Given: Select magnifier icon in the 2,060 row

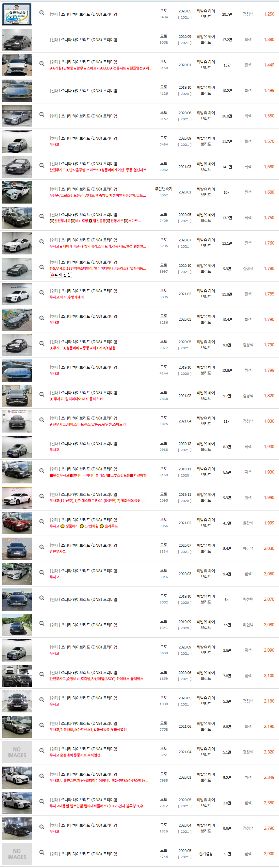Looking at the screenshot, I should (42, 572).
